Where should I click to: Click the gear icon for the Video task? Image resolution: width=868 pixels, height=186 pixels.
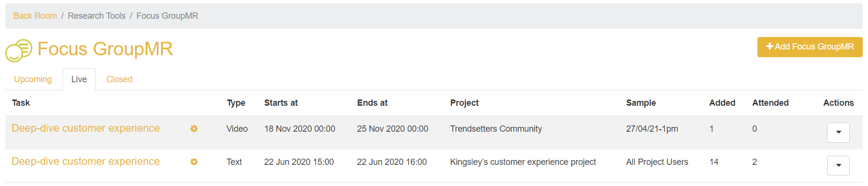[x=194, y=128]
